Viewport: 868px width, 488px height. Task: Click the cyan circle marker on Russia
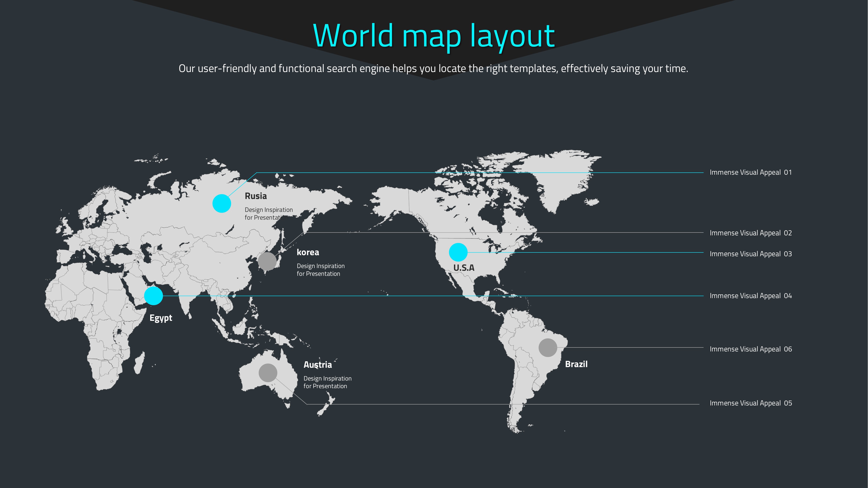tap(222, 203)
